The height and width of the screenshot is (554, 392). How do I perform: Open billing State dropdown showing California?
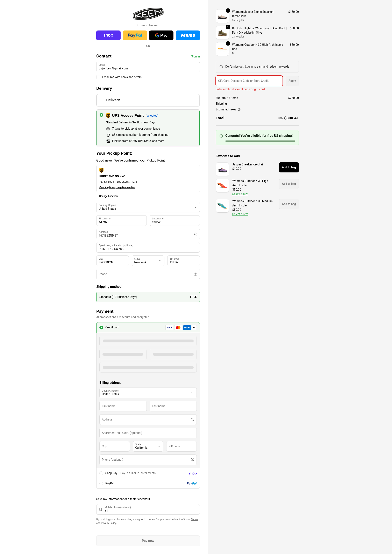coord(148,446)
